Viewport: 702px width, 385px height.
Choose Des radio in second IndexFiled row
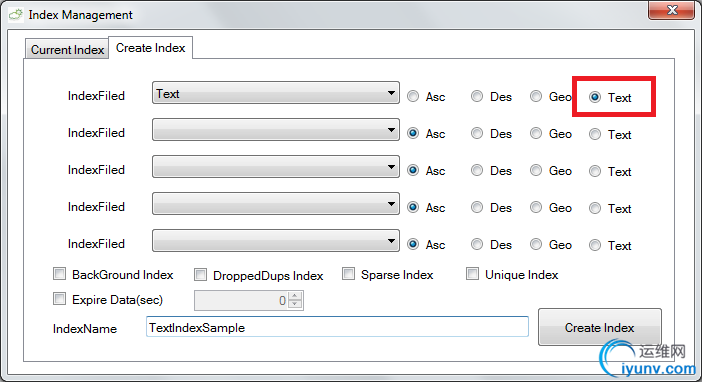pyautogui.click(x=477, y=133)
